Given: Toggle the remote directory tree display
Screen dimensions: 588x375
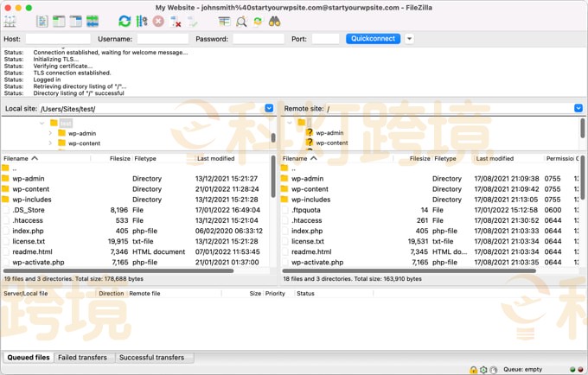Looking at the screenshot, I should click(75, 22).
